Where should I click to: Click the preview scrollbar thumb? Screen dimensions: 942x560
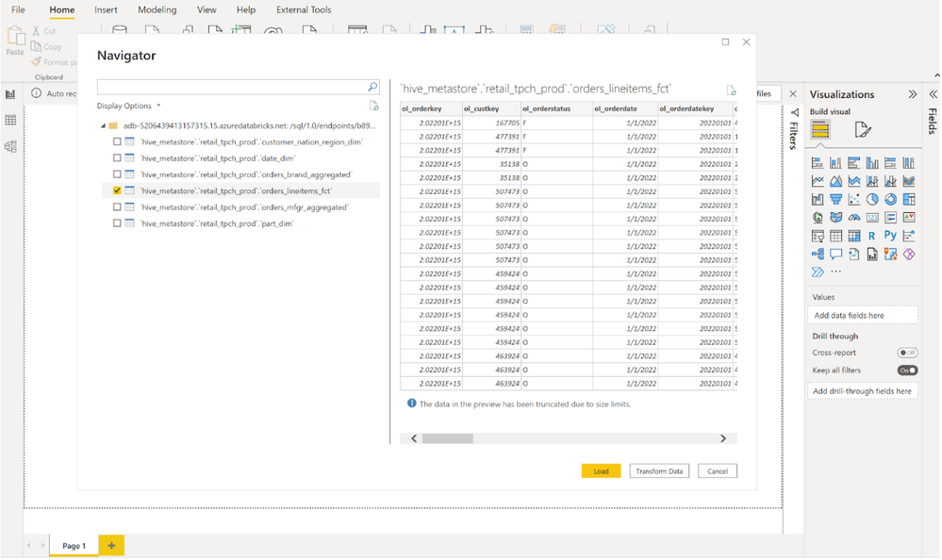tap(448, 438)
